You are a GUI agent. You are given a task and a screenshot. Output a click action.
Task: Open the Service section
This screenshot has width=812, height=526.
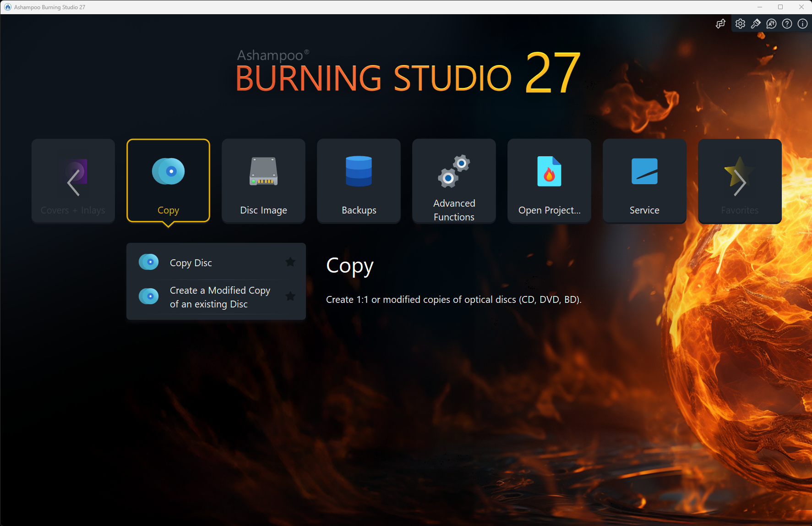click(644, 181)
